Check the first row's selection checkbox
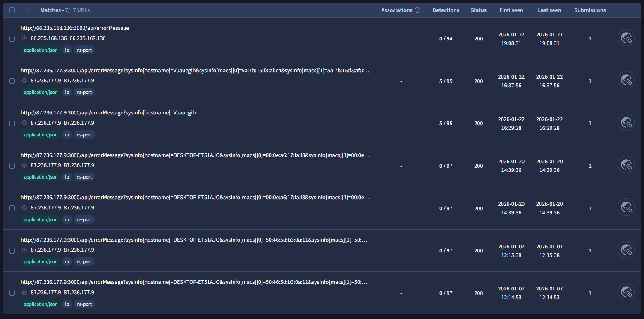Image resolution: width=644 pixels, height=319 pixels. [x=12, y=38]
